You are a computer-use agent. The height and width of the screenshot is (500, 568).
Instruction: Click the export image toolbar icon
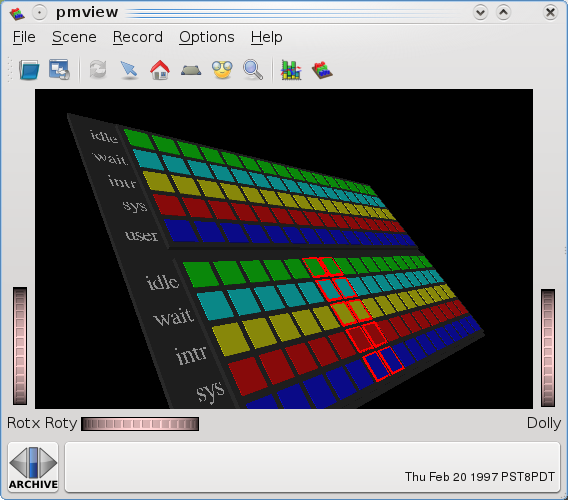[x=59, y=69]
